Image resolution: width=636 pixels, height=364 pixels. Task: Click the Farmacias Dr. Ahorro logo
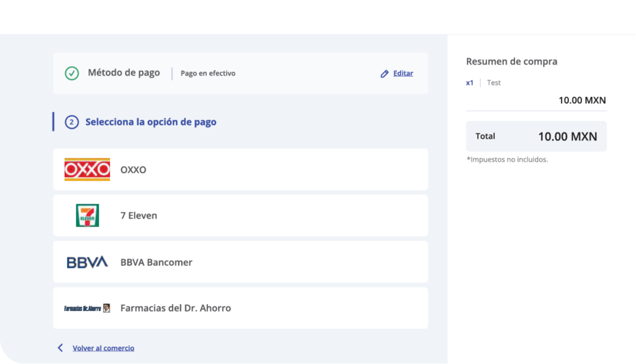pos(87,308)
